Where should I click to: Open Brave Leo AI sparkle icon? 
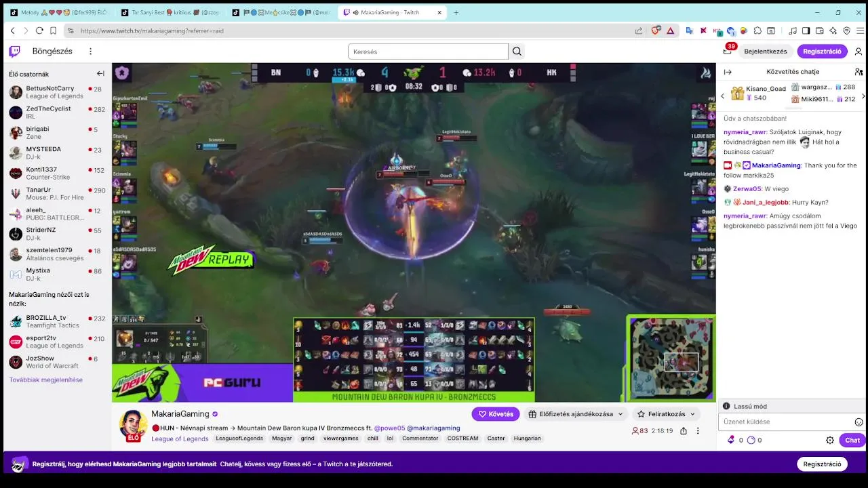833,30
